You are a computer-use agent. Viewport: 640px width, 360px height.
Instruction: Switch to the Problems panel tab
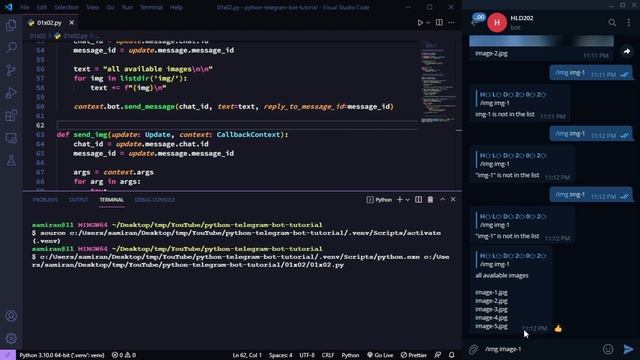pyautogui.click(x=45, y=200)
